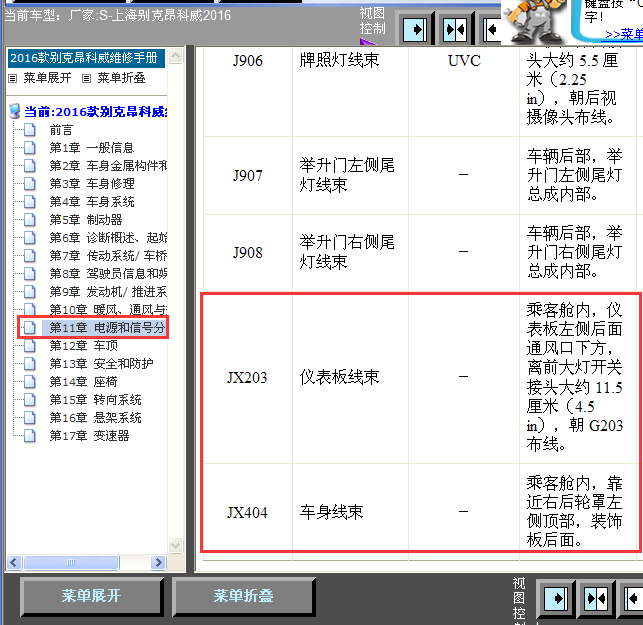The width and height of the screenshot is (643, 625).
Task: Click sidebar vertical scrollbar down arrow
Action: 176,545
